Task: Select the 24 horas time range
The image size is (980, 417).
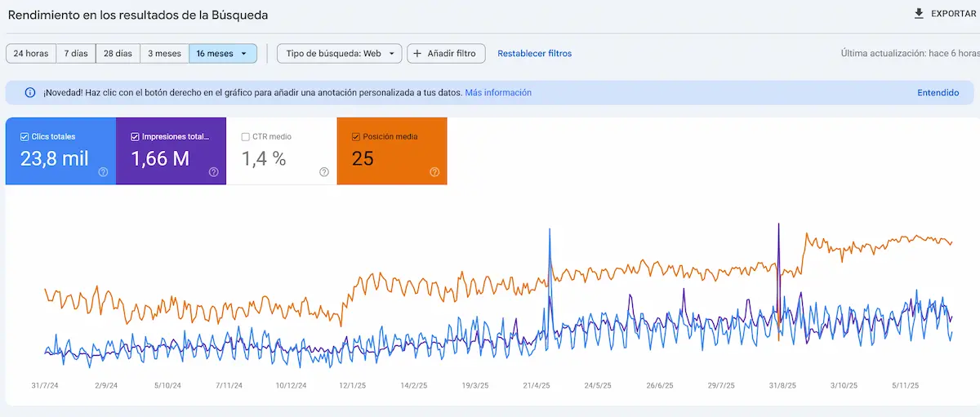Action: (x=31, y=54)
